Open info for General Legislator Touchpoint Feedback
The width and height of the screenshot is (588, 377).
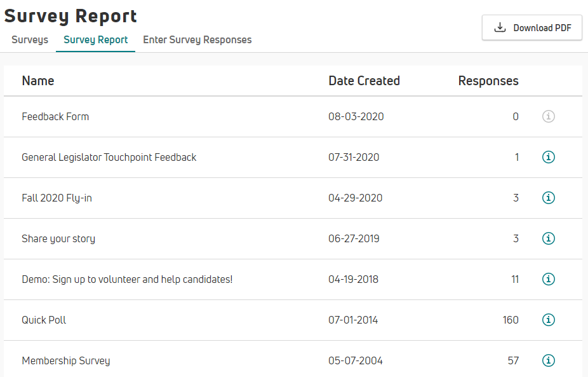pos(549,157)
